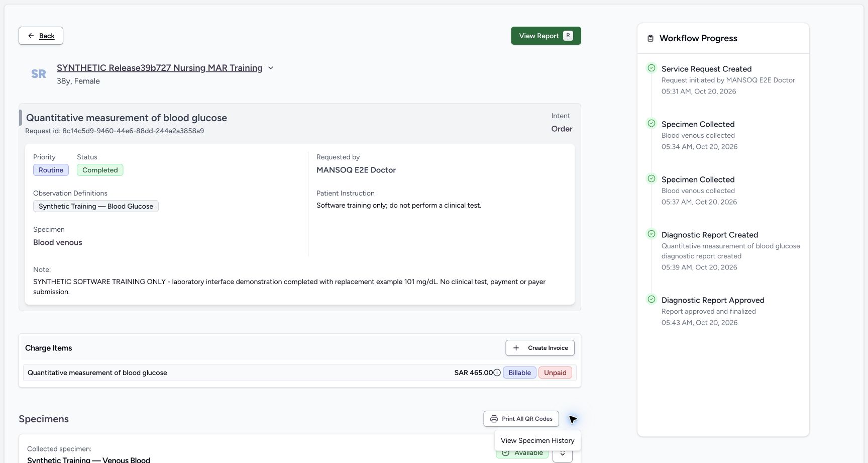Click the Quantitative measurement of blood glucose heading
Screen dimensions: 868x463
coord(127,118)
